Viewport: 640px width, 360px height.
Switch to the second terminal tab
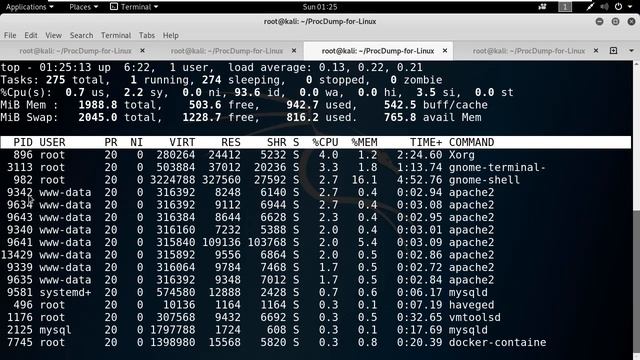tap(227, 51)
